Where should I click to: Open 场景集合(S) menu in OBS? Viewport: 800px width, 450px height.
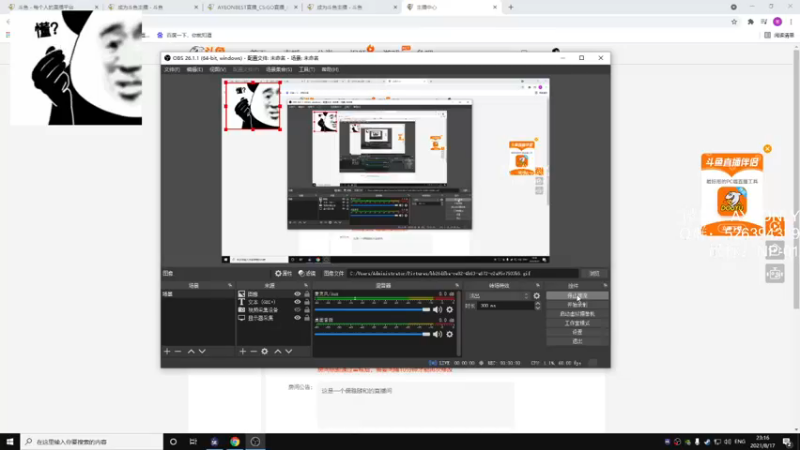pyautogui.click(x=279, y=69)
